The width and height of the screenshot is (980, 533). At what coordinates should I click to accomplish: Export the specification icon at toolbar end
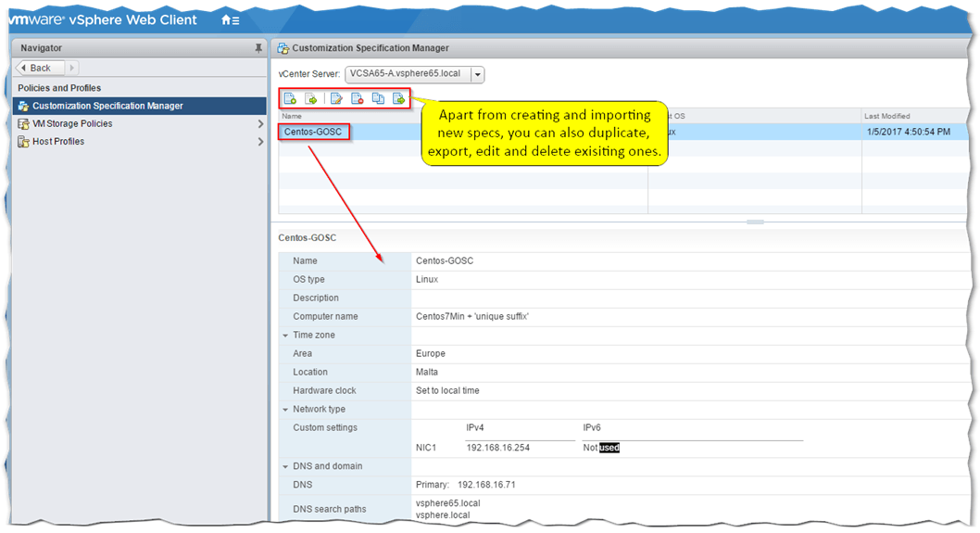[x=398, y=99]
